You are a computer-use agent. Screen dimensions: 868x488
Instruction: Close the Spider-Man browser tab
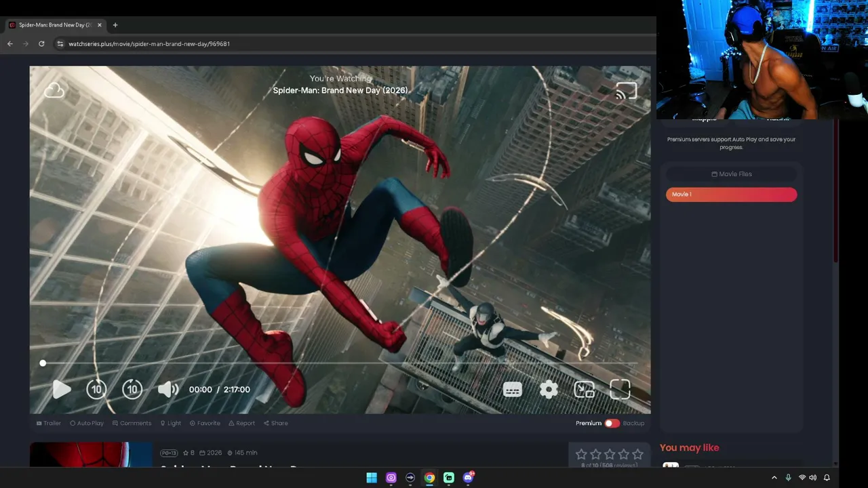pos(100,25)
